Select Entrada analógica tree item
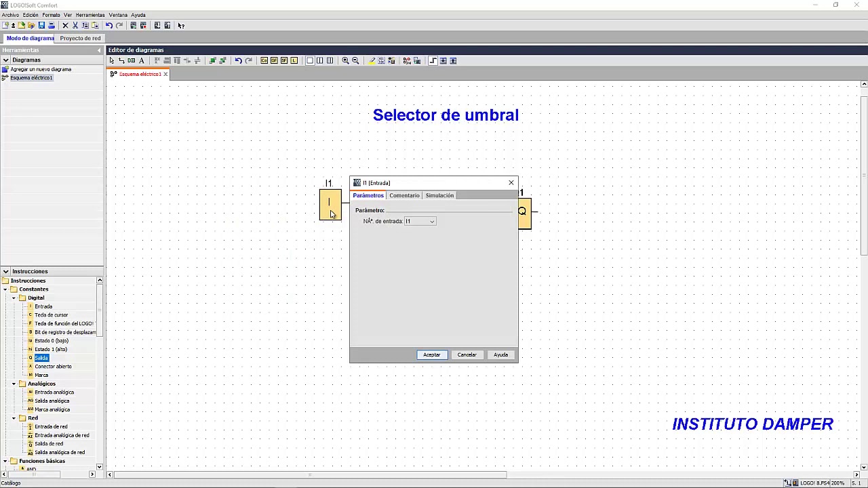 54,392
